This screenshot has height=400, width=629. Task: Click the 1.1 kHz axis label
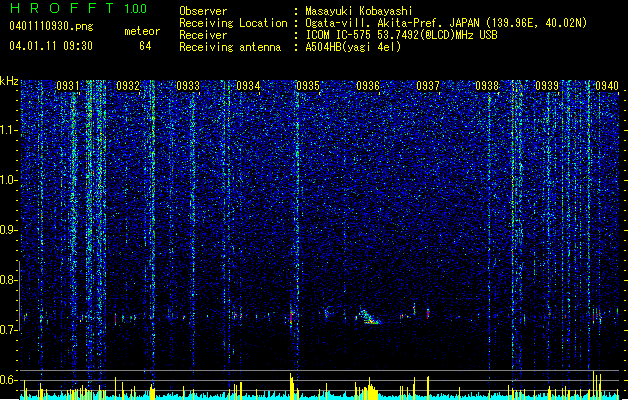pyautogui.click(x=9, y=130)
